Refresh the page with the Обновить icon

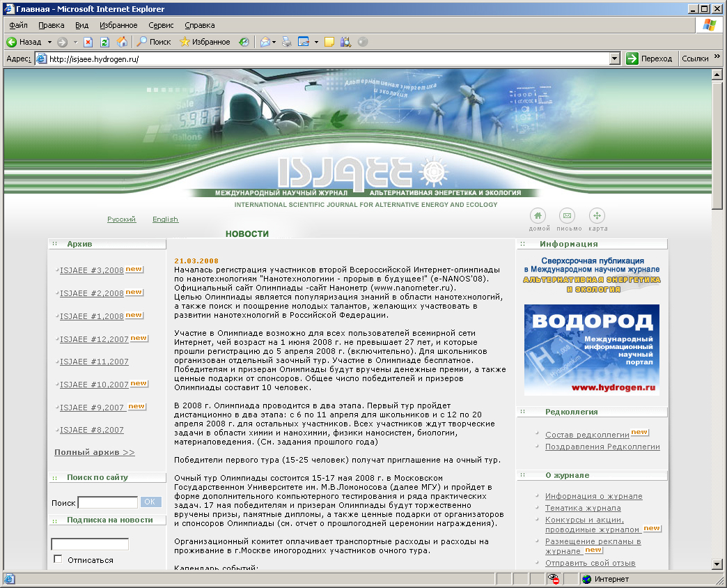click(105, 41)
